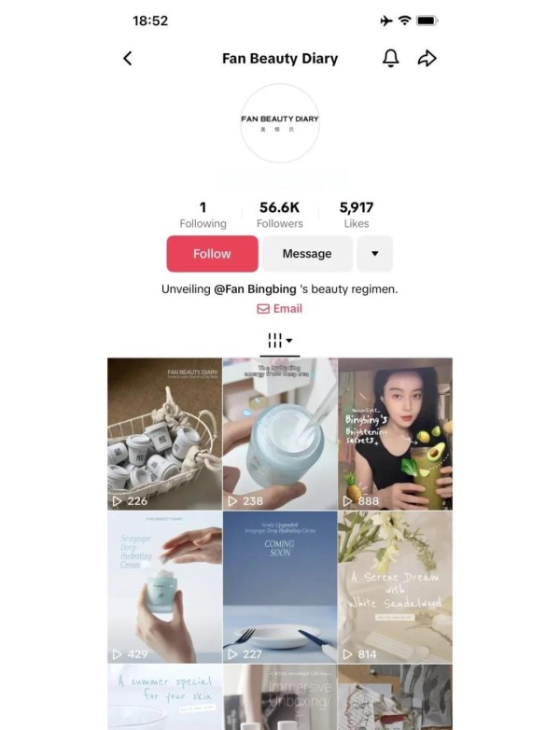560x730 pixels.
Task: Open the video grid sort dropdown
Action: pos(280,341)
